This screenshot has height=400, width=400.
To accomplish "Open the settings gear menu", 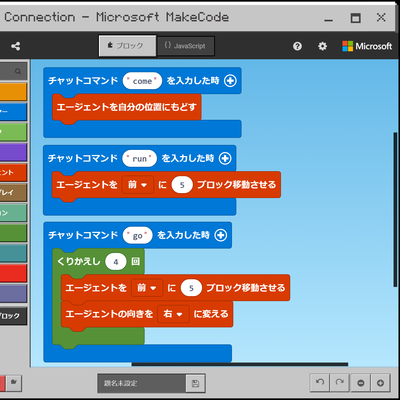I will coord(322,46).
